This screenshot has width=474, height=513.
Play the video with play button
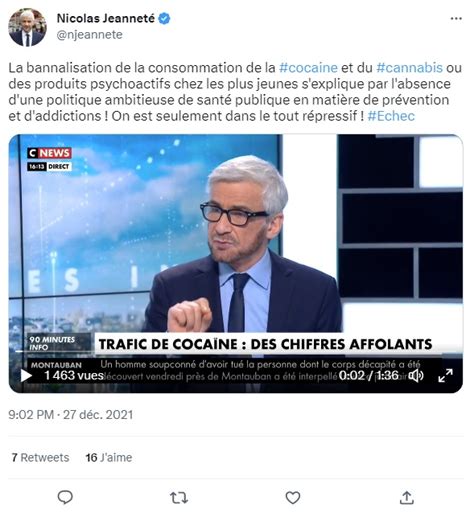[x=26, y=376]
